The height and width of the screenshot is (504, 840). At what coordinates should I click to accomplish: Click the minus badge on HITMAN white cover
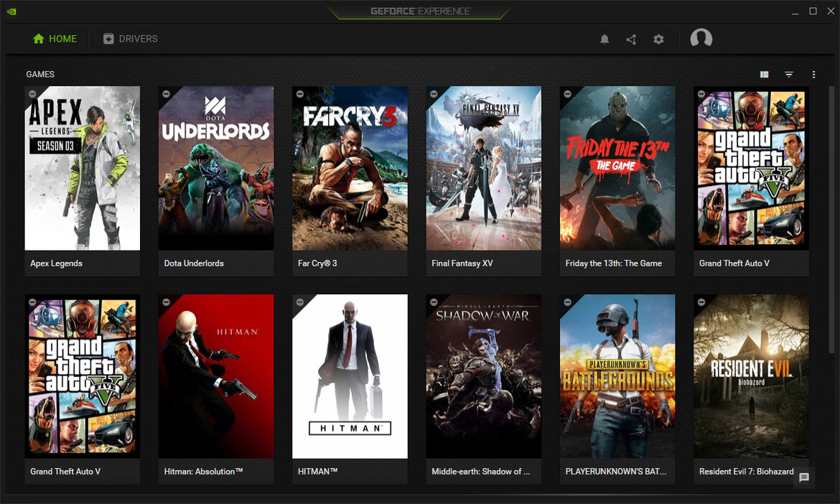pyautogui.click(x=300, y=302)
